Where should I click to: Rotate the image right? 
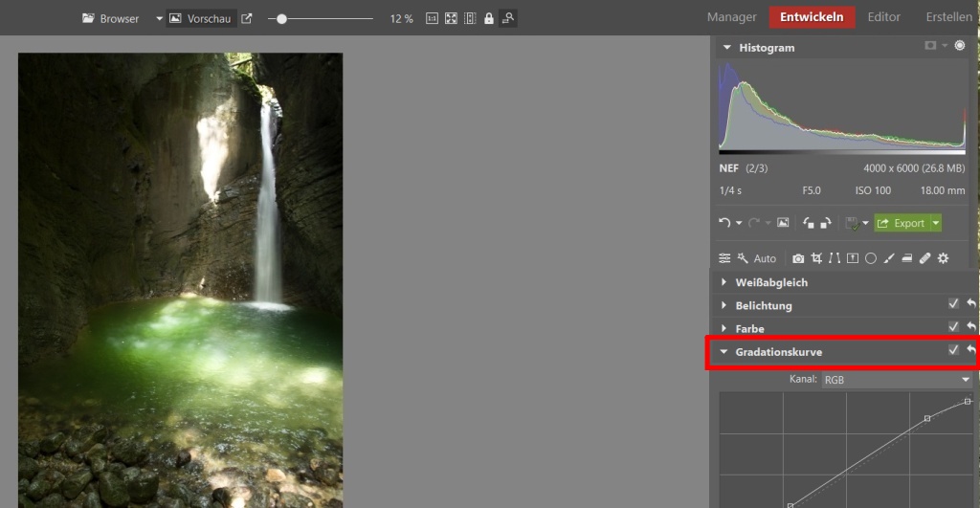(825, 223)
